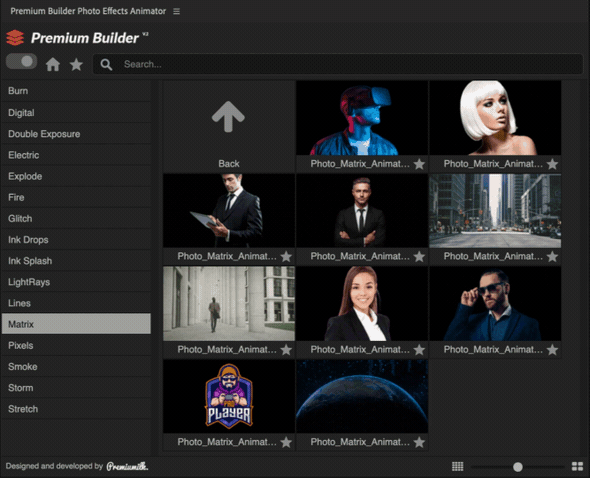Select the Storm category
The image size is (590, 478).
pos(76,388)
